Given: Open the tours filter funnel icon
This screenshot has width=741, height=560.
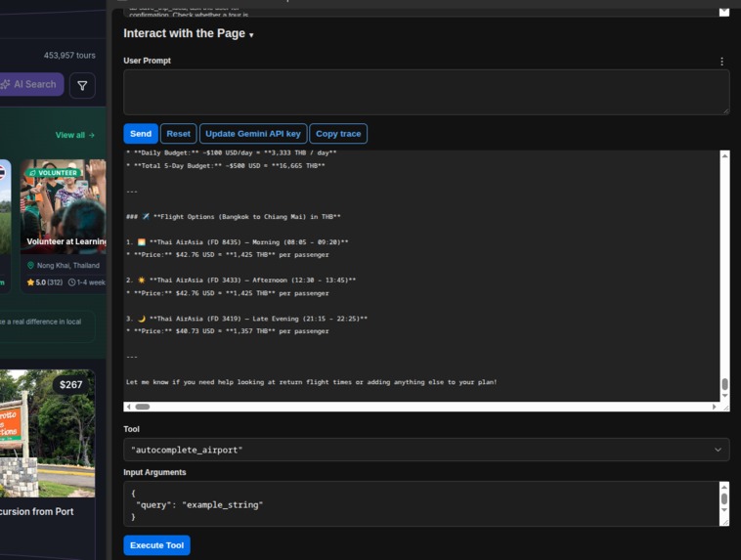Looking at the screenshot, I should coord(82,86).
